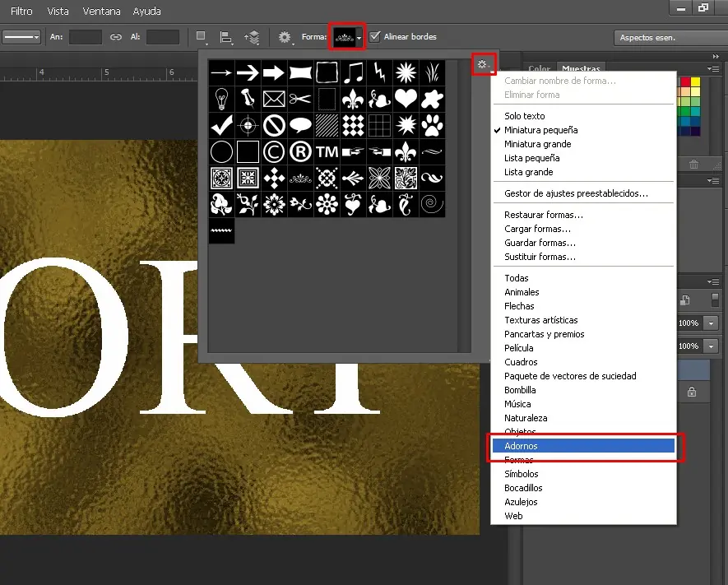Click the trash icon in Muestras panel

coord(693,164)
